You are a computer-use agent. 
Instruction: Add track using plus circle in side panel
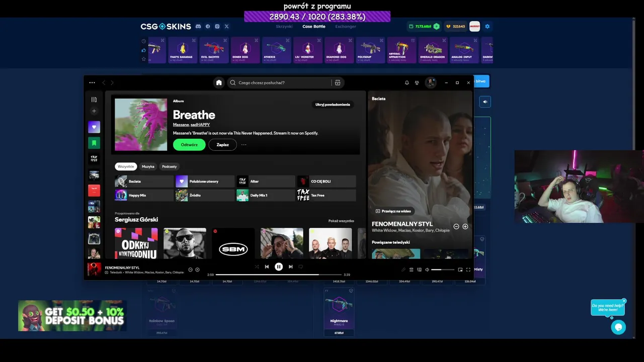pyautogui.click(x=465, y=227)
